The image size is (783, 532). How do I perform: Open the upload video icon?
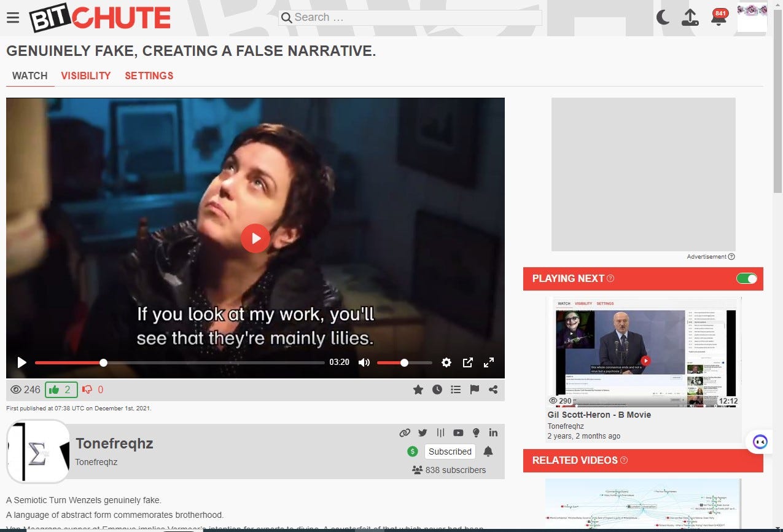[x=690, y=17]
